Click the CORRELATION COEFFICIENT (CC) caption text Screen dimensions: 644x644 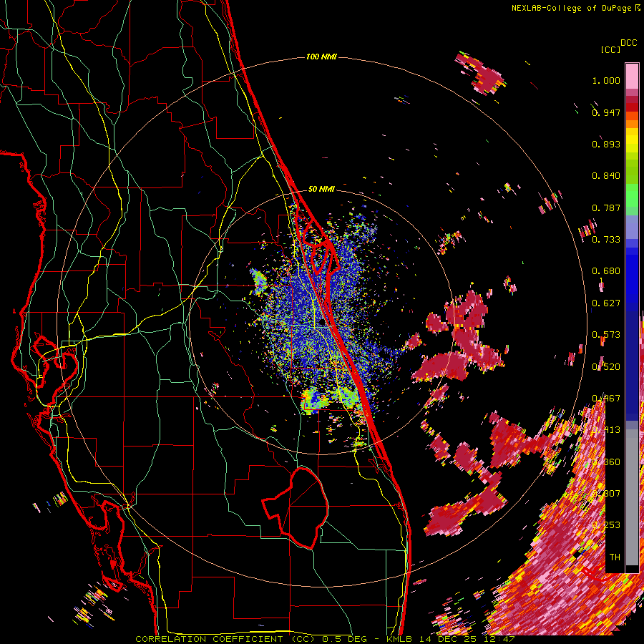point(225,639)
